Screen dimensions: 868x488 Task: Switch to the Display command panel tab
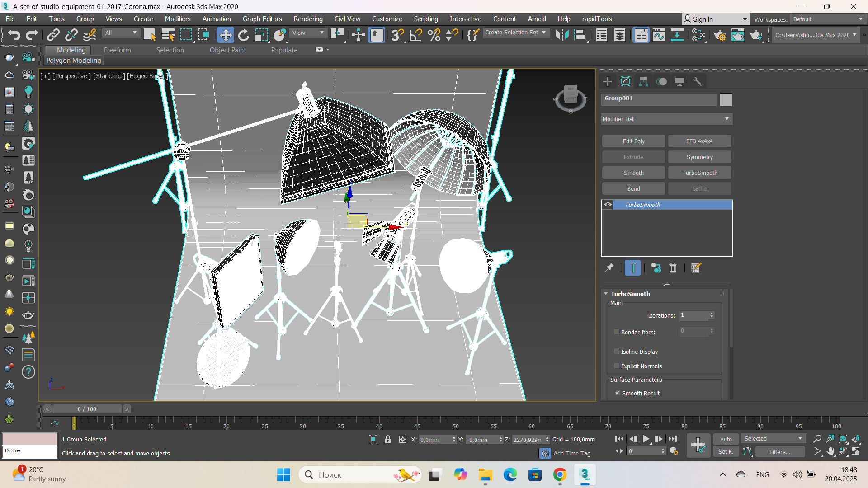(x=679, y=81)
